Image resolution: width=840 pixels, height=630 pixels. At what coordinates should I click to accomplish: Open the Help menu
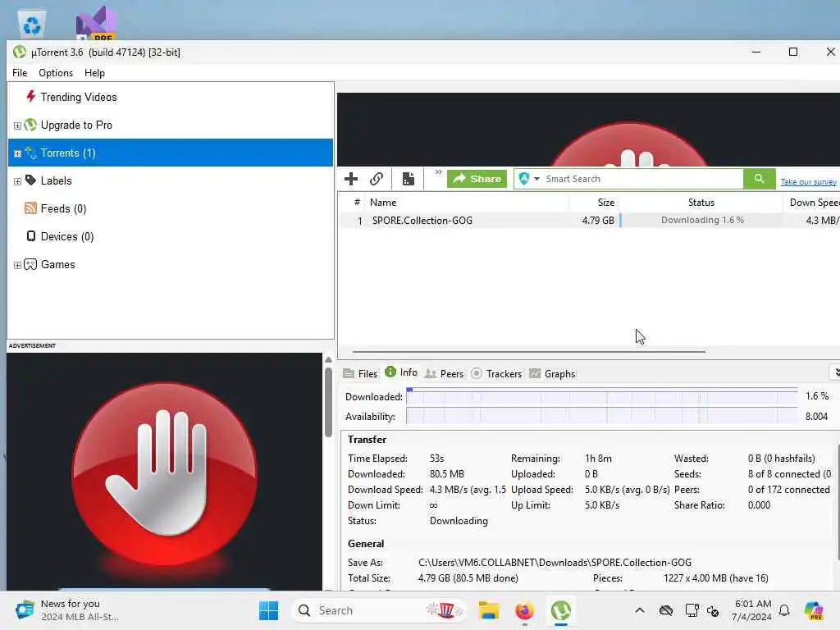(x=94, y=73)
